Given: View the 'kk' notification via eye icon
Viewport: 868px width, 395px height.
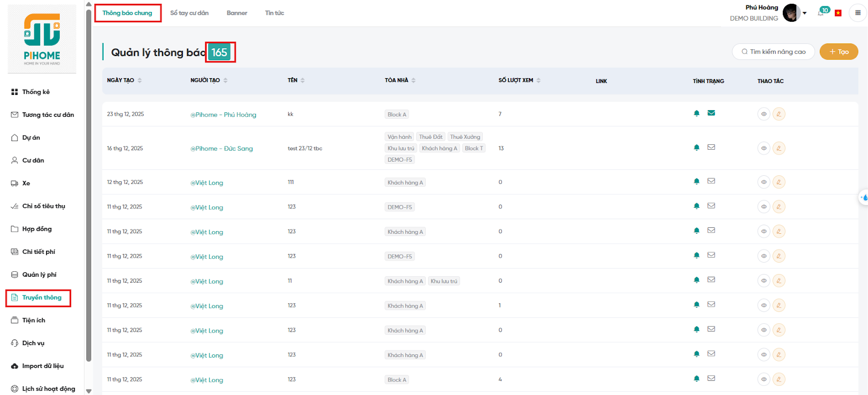Looking at the screenshot, I should click(x=764, y=114).
